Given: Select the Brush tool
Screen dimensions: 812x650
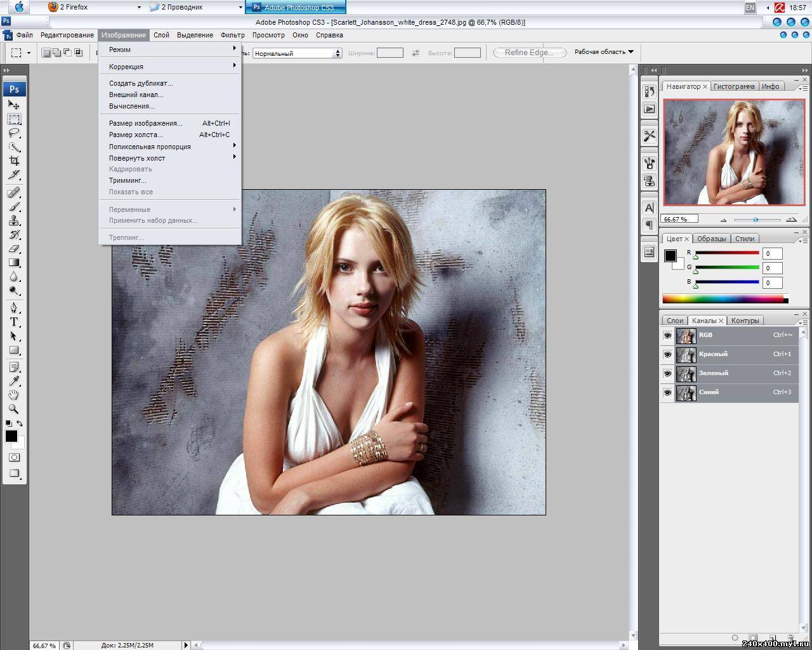Looking at the screenshot, I should coord(14,206).
